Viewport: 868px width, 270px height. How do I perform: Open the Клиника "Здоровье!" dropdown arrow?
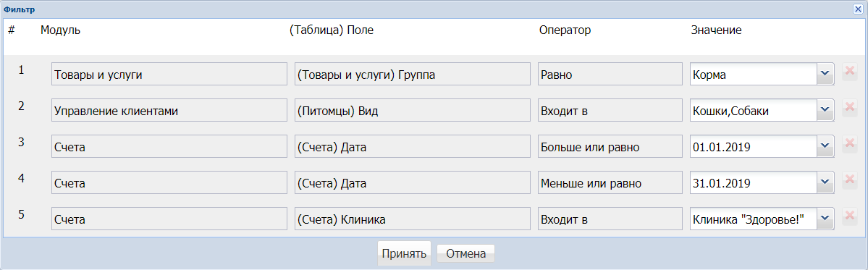(x=825, y=219)
